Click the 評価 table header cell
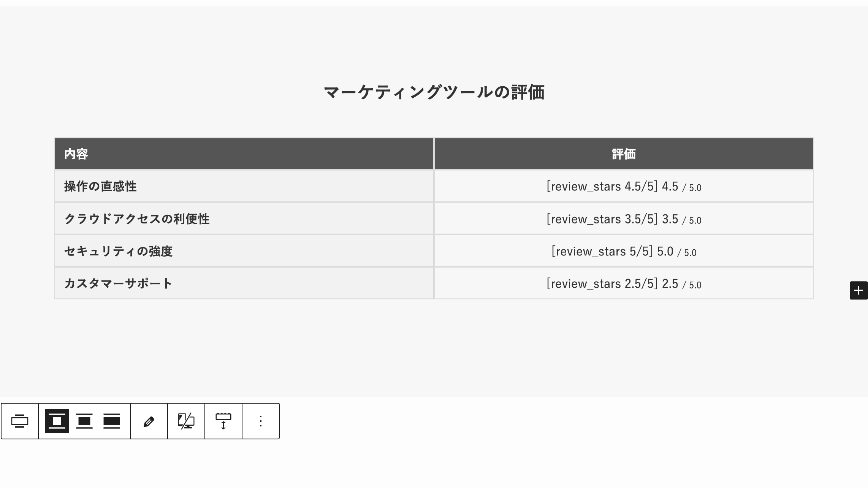 [x=624, y=154]
